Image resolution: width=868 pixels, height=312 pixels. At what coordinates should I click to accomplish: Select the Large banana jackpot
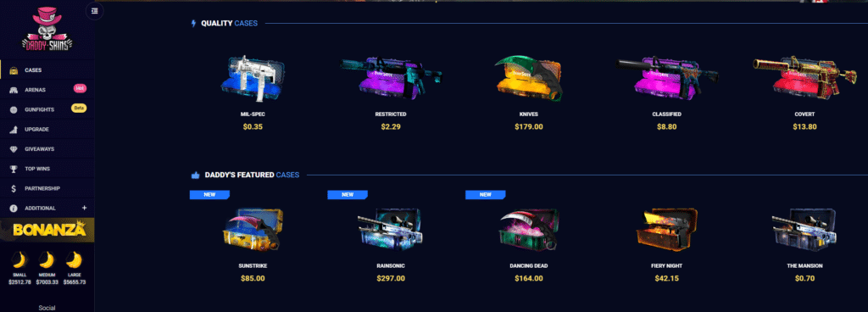75,268
